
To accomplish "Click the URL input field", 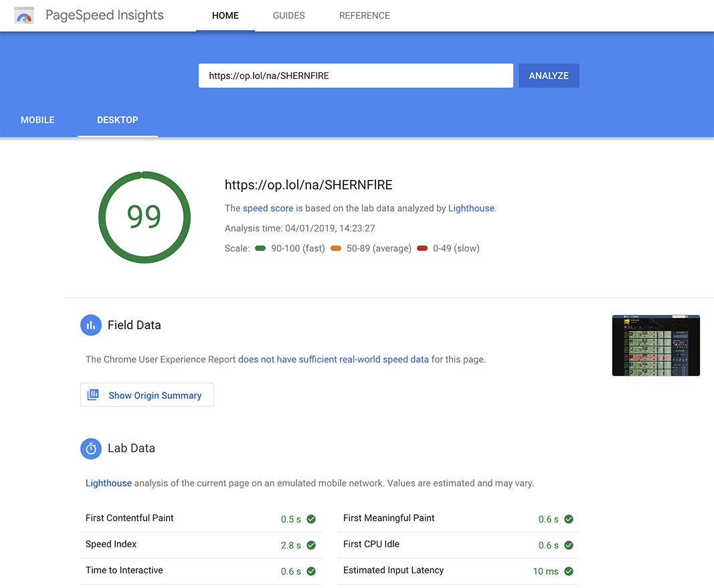I will point(355,76).
